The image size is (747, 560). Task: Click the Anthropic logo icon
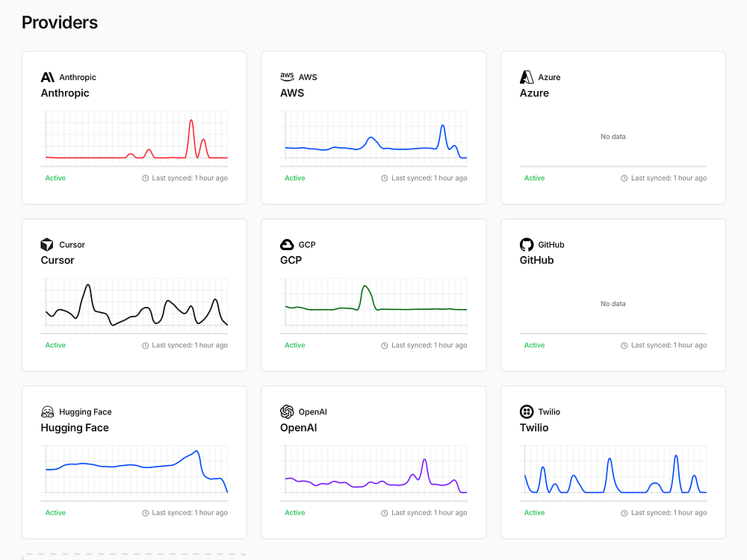pos(47,77)
